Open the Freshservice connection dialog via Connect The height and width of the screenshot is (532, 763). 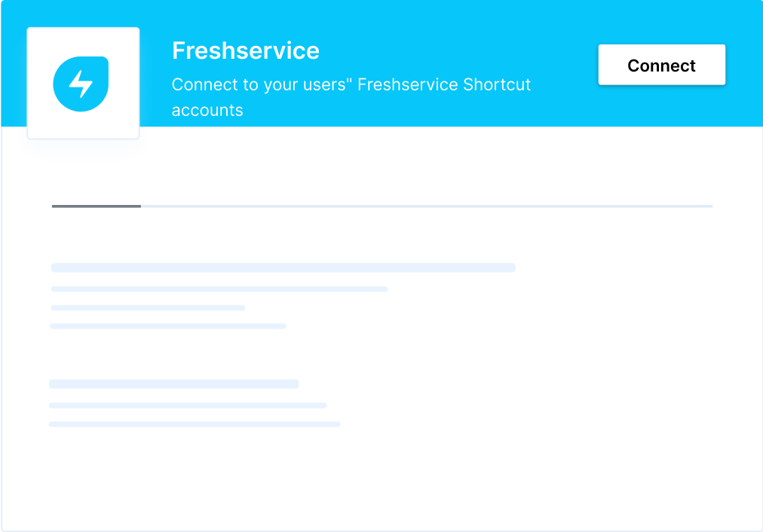tap(661, 65)
